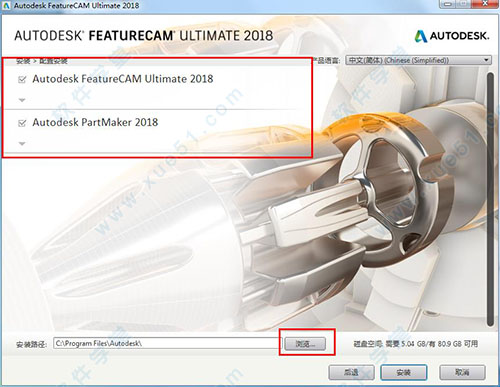Uncheck Autodesk FeatureCAM Ultimate 2018 checkbox
This screenshot has width=500, height=387.
(22, 80)
